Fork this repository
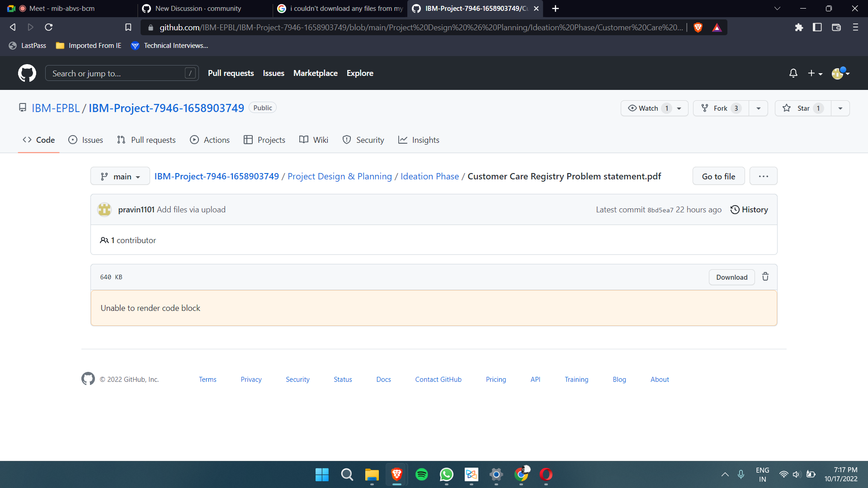The height and width of the screenshot is (488, 868). (721, 108)
